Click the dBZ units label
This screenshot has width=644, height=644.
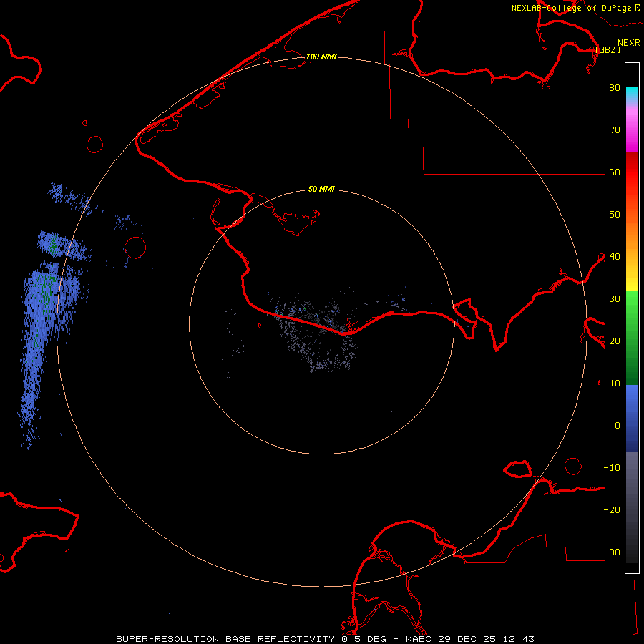pos(608,49)
